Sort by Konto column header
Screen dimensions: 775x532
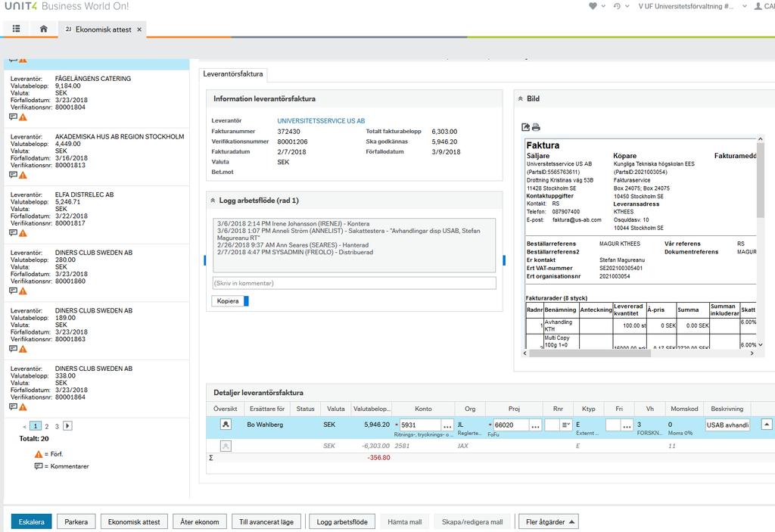tap(423, 409)
